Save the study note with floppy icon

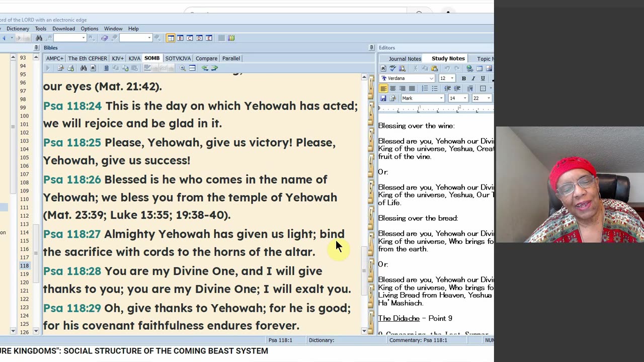click(x=383, y=98)
